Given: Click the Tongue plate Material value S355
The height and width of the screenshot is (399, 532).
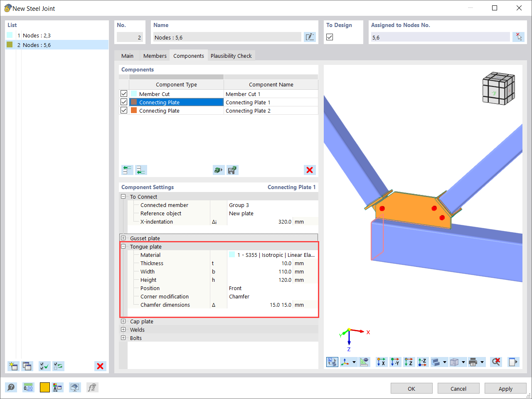Looking at the screenshot, I should pos(273,255).
